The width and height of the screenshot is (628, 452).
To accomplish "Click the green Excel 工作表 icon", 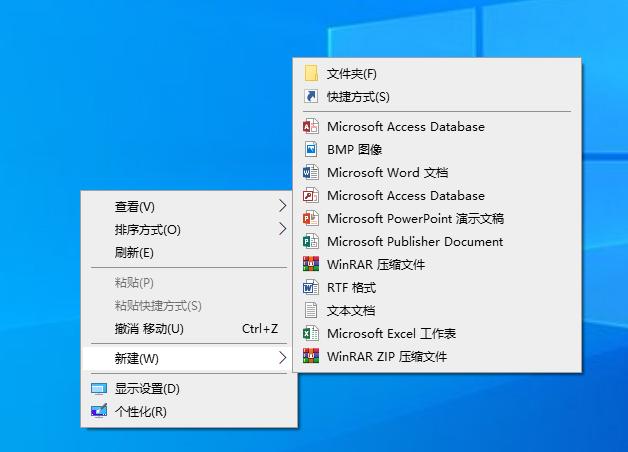I will (x=311, y=333).
